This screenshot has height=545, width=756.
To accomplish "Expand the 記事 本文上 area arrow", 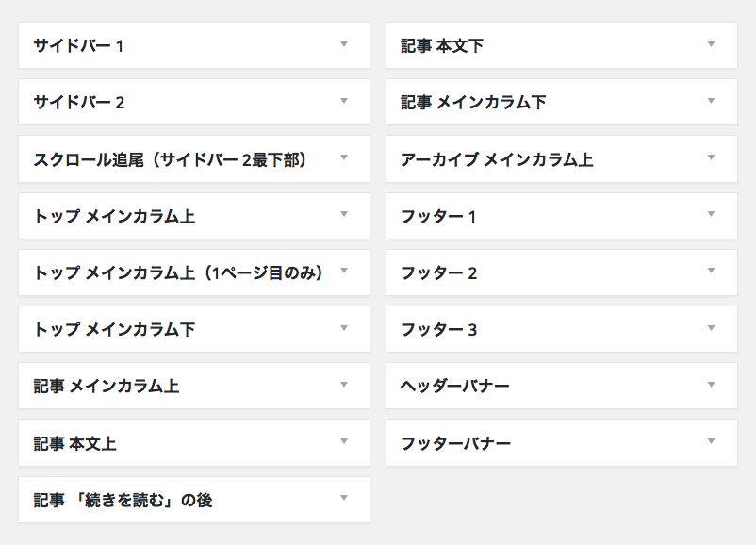I will point(344,441).
